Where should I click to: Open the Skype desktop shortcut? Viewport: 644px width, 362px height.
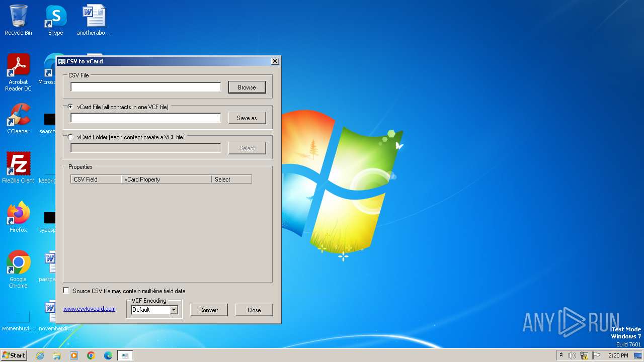[55, 20]
